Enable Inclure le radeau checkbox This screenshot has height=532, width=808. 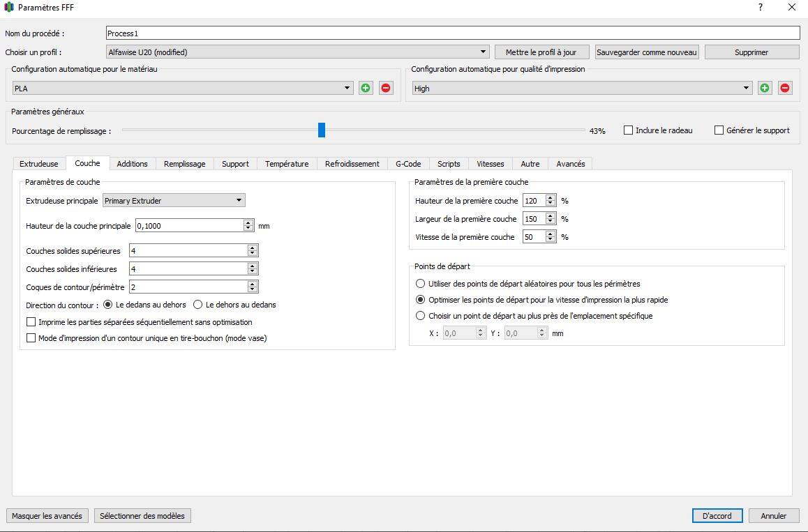[x=628, y=130]
